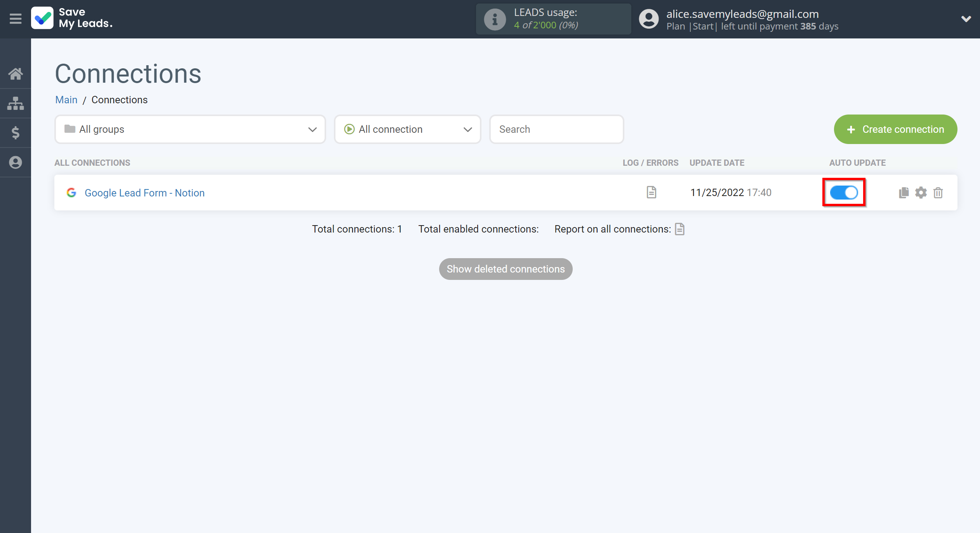Click the report on all connections icon

pos(679,229)
